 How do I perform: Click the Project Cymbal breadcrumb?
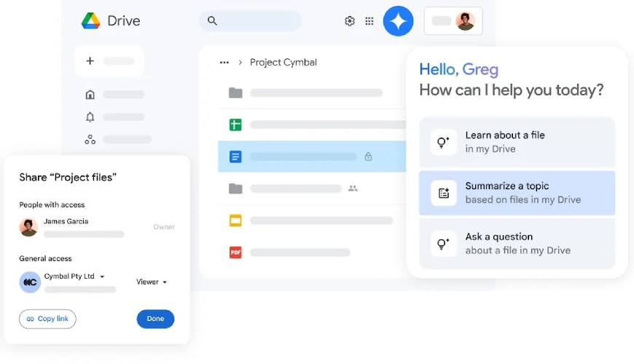pyautogui.click(x=283, y=62)
